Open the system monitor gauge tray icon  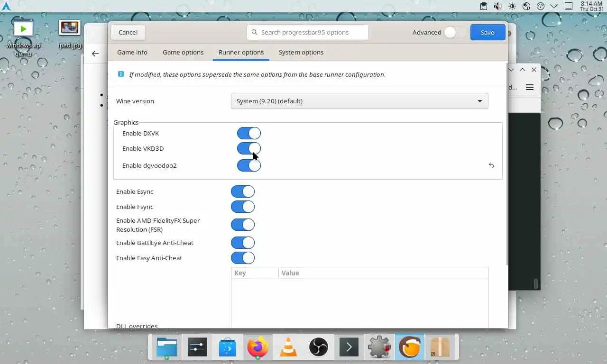click(540, 6)
